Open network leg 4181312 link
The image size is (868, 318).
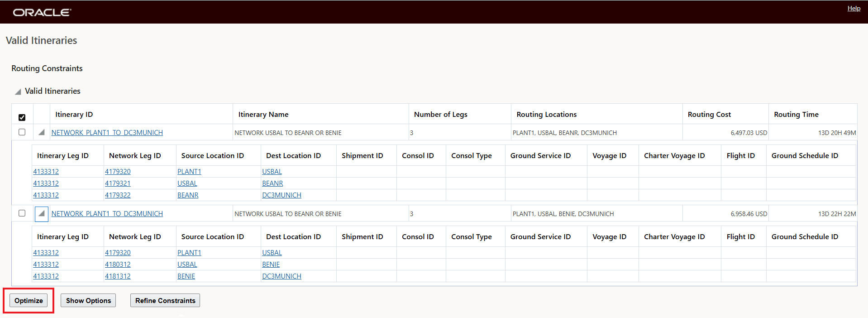point(118,276)
